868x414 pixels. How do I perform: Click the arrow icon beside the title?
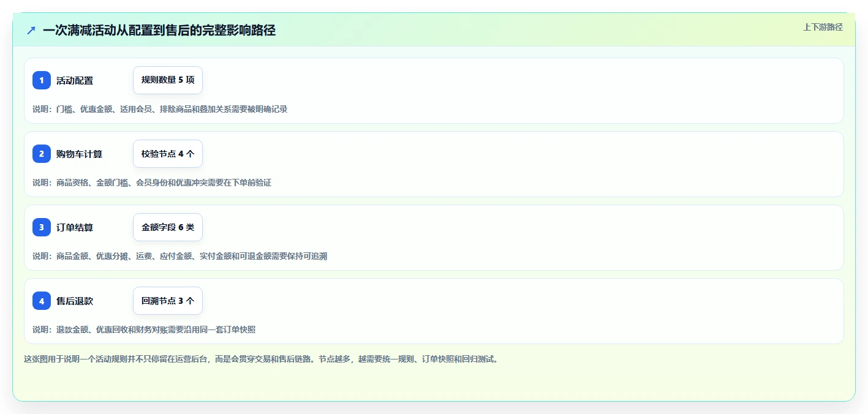tap(31, 30)
